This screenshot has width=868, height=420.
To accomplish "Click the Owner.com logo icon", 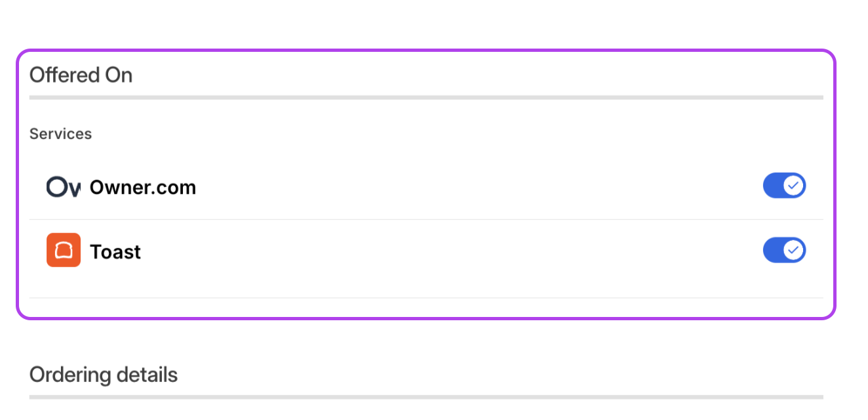I will coord(64,187).
